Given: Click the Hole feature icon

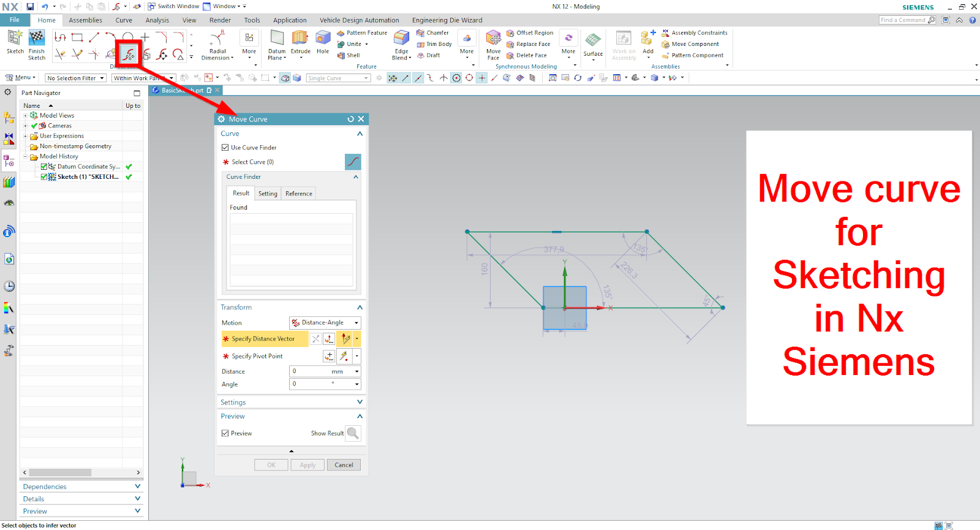Looking at the screenshot, I should (x=323, y=38).
